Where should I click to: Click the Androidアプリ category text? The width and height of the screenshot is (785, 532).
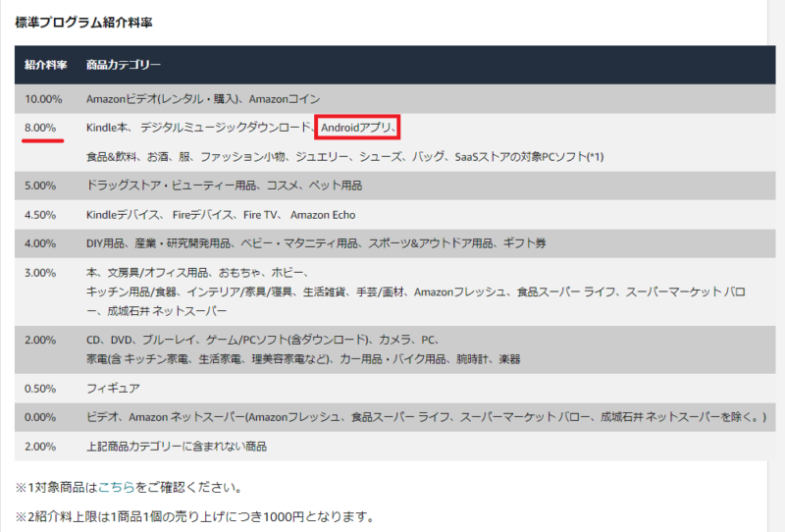pos(355,128)
